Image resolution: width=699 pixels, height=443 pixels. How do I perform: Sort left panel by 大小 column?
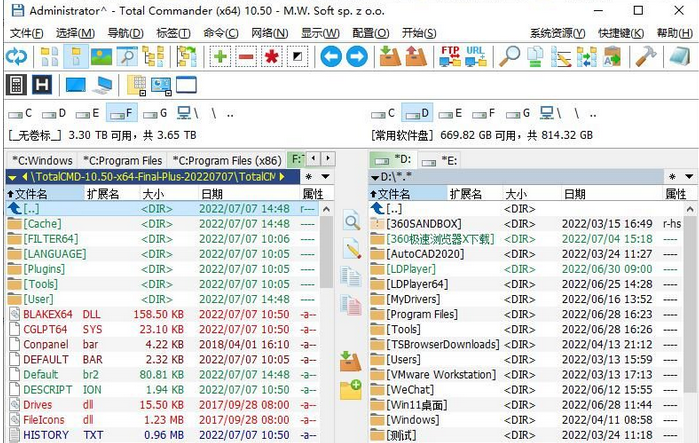168,194
